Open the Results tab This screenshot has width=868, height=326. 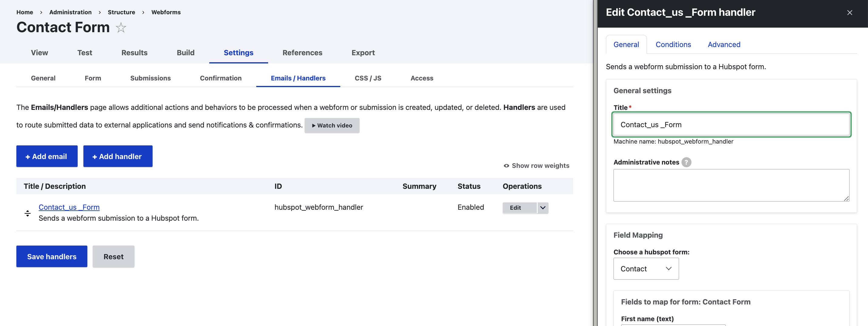click(x=134, y=53)
